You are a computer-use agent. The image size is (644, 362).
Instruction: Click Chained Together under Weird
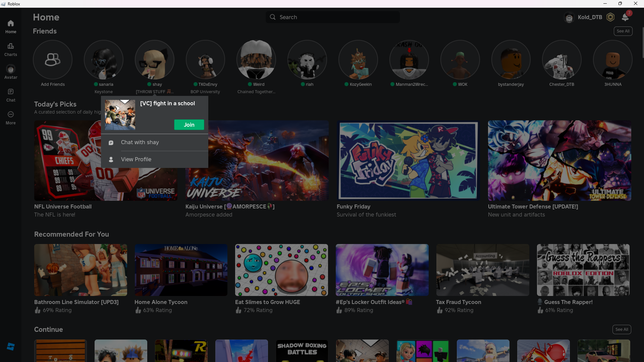256,92
